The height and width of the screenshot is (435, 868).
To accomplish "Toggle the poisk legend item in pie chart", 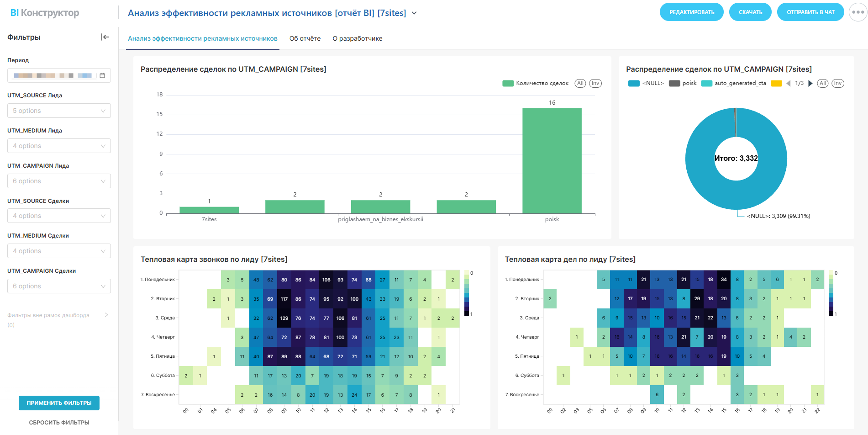I will coord(683,83).
